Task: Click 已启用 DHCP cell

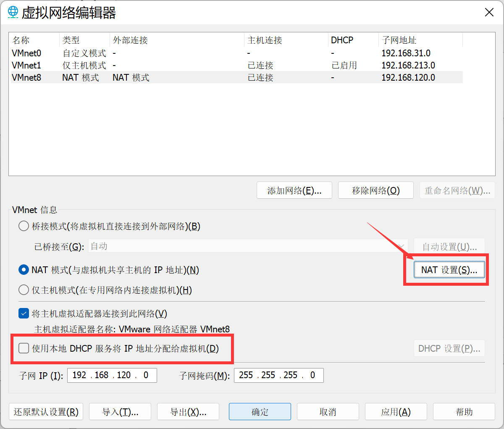Action: coord(344,66)
